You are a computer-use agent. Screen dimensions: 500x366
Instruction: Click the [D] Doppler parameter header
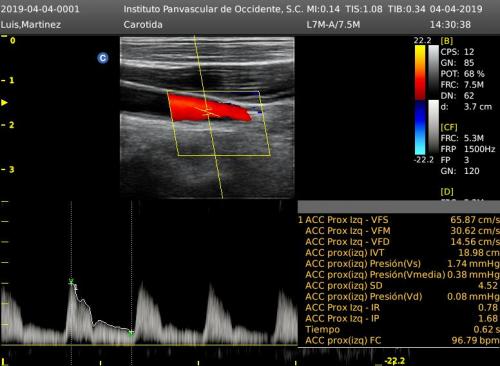tap(447, 192)
